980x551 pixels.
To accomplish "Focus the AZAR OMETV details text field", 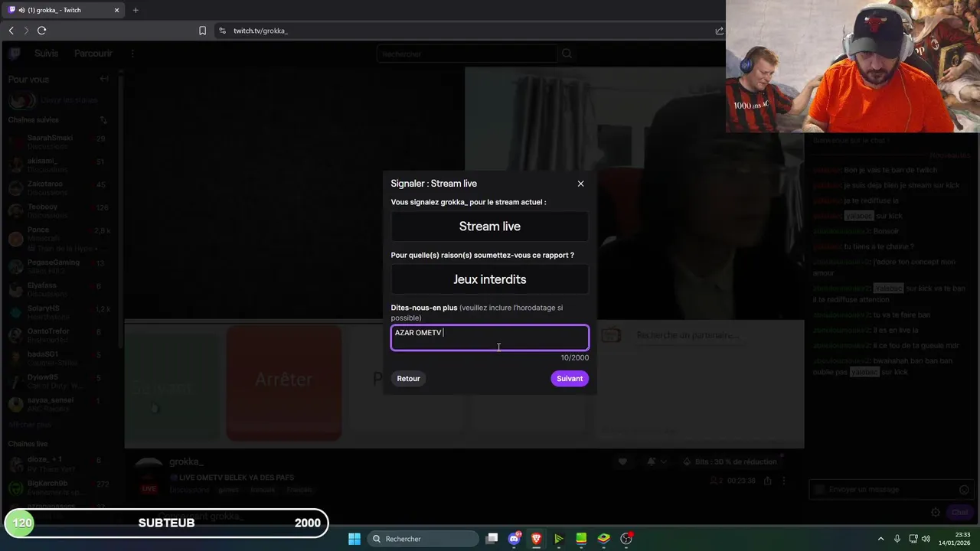I will pyautogui.click(x=490, y=337).
